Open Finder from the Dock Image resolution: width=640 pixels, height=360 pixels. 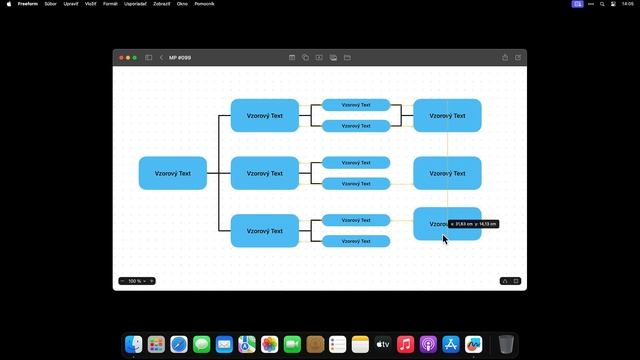click(x=133, y=344)
